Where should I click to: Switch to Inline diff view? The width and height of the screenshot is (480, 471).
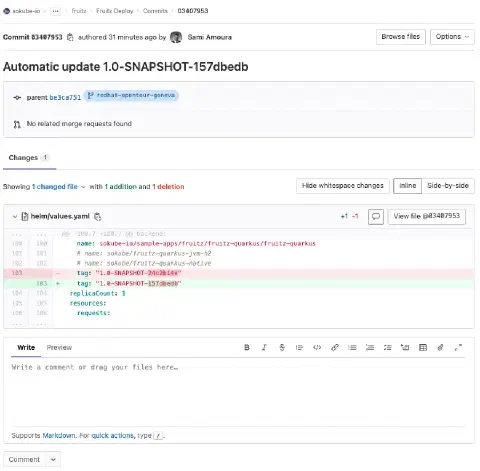pyautogui.click(x=408, y=186)
